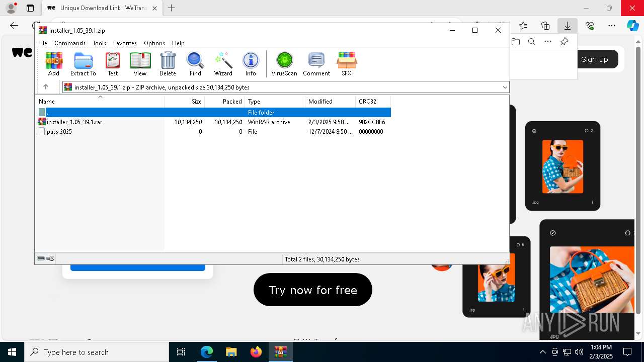The image size is (644, 362).
Task: Open the File menu
Action: point(43,43)
